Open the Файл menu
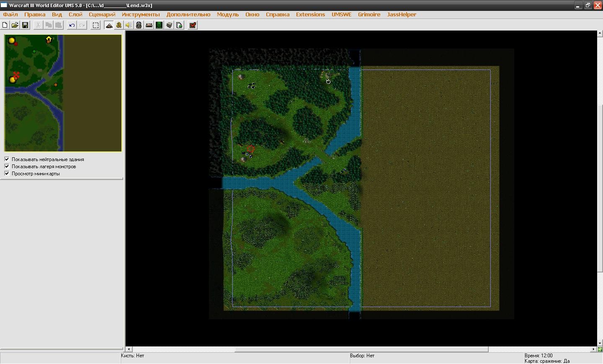The height and width of the screenshot is (364, 603). tap(10, 14)
